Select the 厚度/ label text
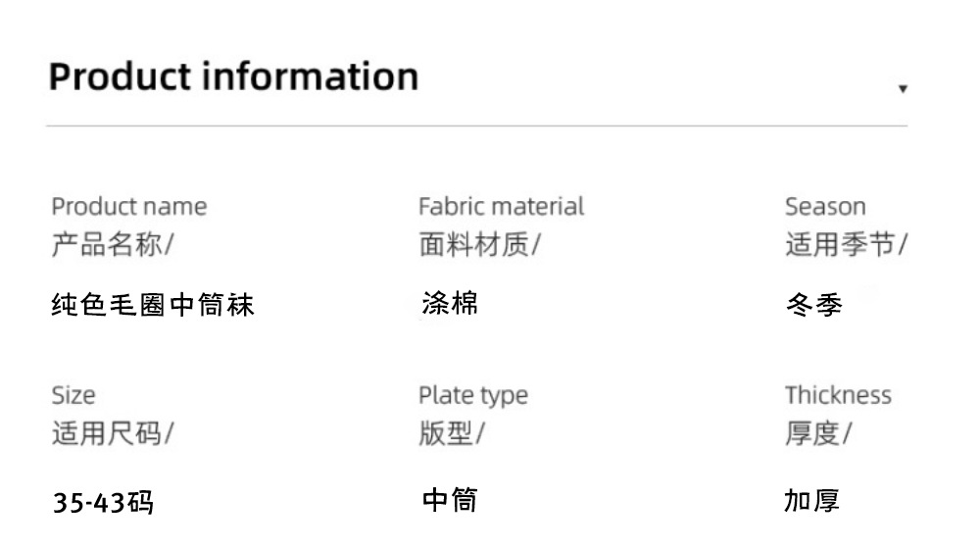This screenshot has width=980, height=550. [818, 433]
